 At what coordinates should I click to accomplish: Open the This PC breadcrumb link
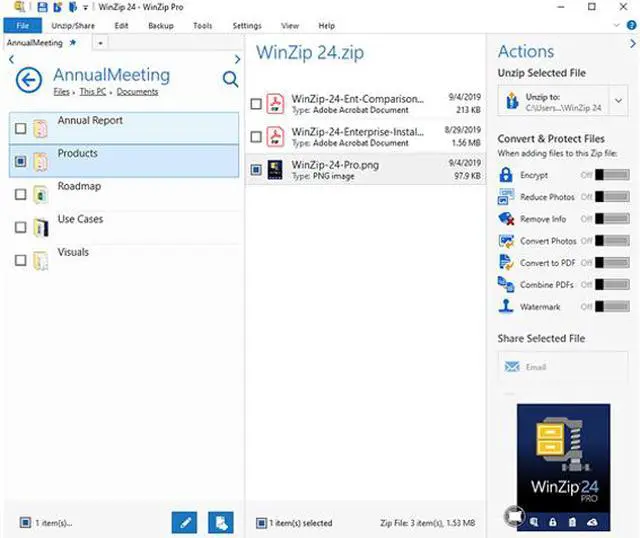point(93,92)
